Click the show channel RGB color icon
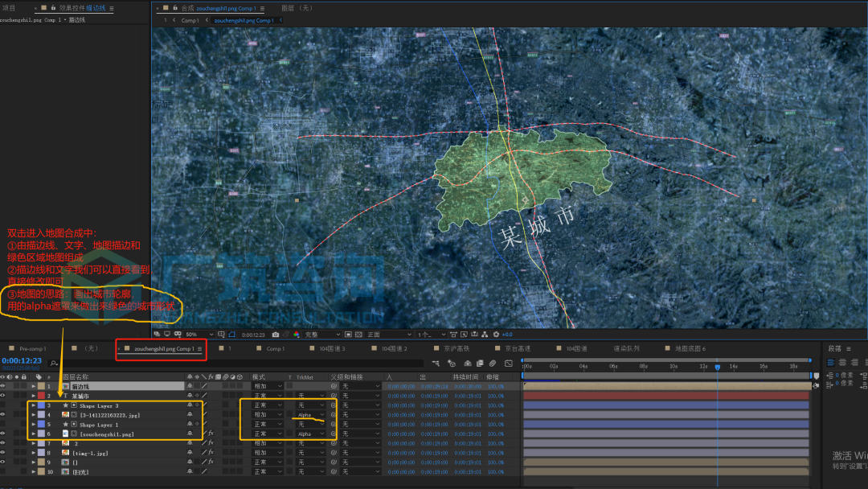The width and height of the screenshot is (868, 489). [297, 335]
